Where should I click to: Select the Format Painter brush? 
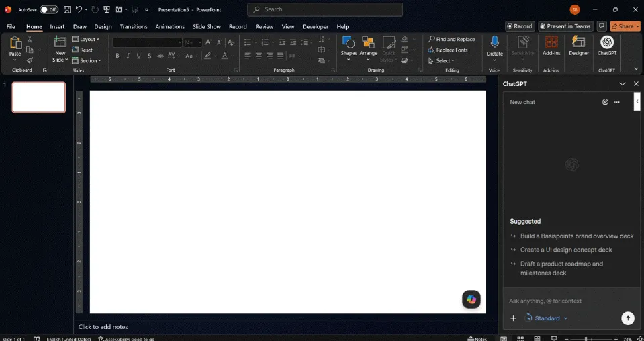(30, 60)
